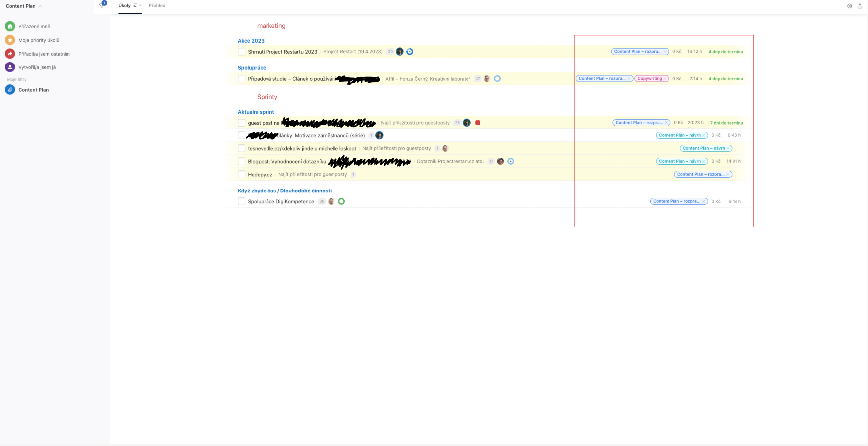
Task: Open parent task Project Restart (19.4.2023)
Action: 353,52
